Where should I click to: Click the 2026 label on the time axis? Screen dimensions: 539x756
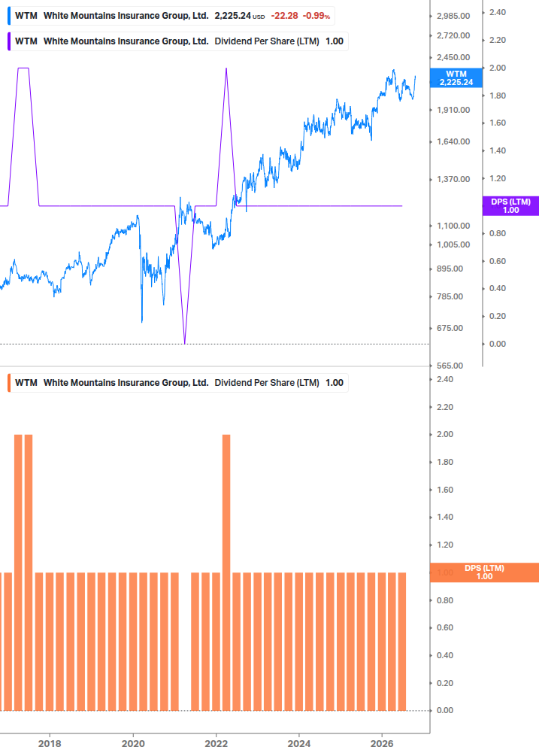[x=382, y=743]
